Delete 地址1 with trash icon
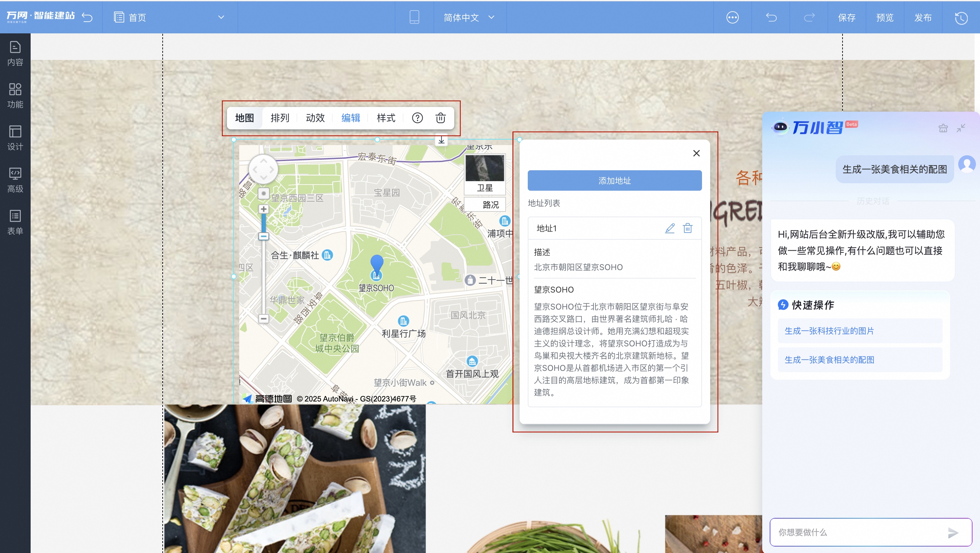This screenshot has width=980, height=553. (687, 228)
